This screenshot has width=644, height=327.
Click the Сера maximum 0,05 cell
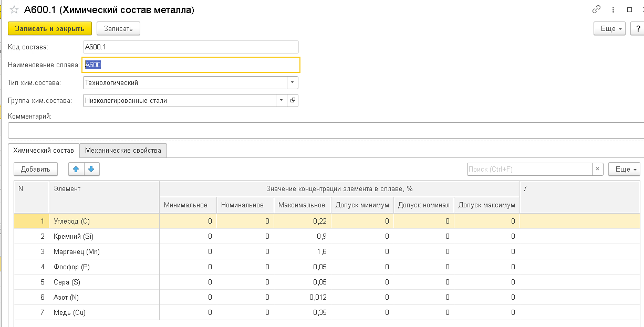(x=303, y=282)
